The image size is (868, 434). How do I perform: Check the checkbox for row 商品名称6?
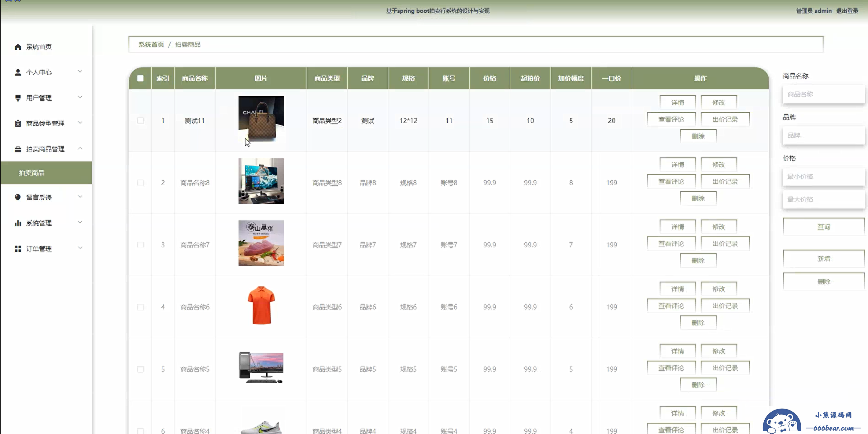click(x=141, y=307)
